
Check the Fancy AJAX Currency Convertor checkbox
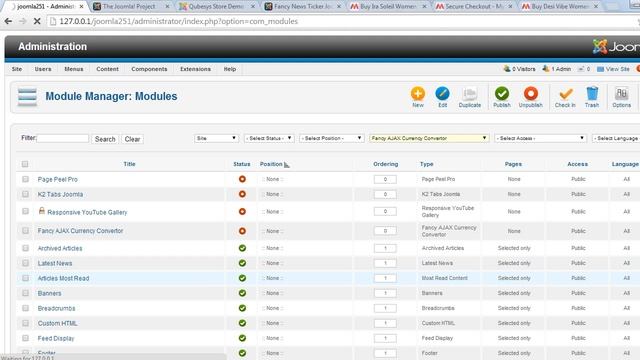pyautogui.click(x=25, y=231)
